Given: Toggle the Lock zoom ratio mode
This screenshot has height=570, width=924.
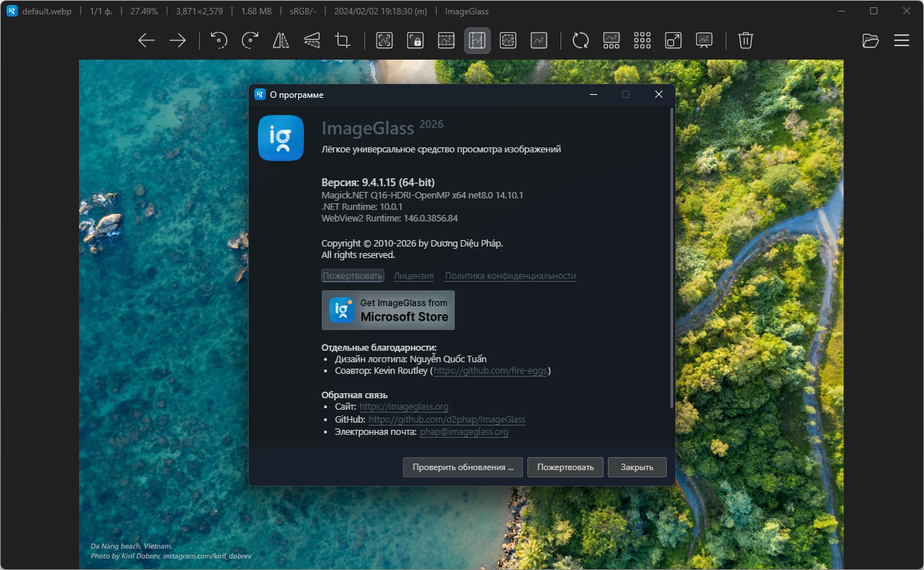Looking at the screenshot, I should click(415, 40).
